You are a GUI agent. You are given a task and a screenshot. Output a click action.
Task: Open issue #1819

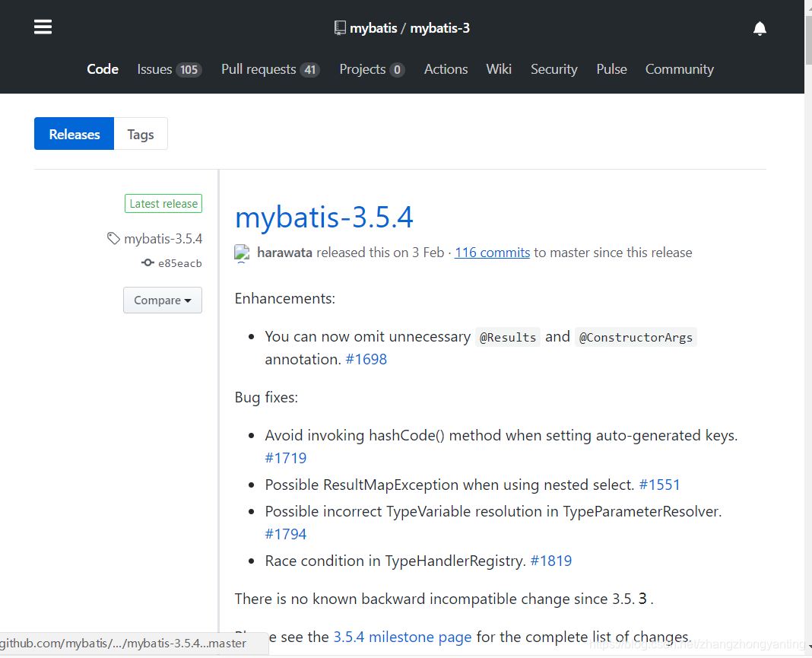point(551,561)
